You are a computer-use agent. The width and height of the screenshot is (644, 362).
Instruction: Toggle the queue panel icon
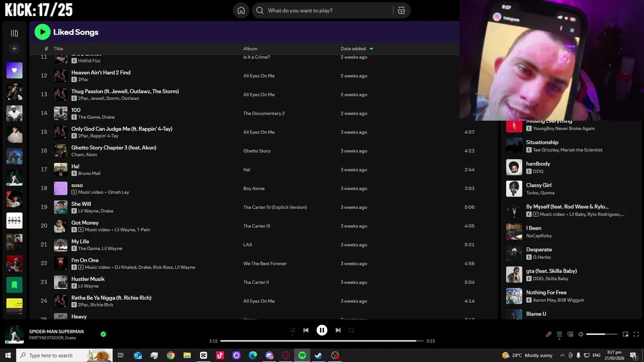(x=559, y=334)
